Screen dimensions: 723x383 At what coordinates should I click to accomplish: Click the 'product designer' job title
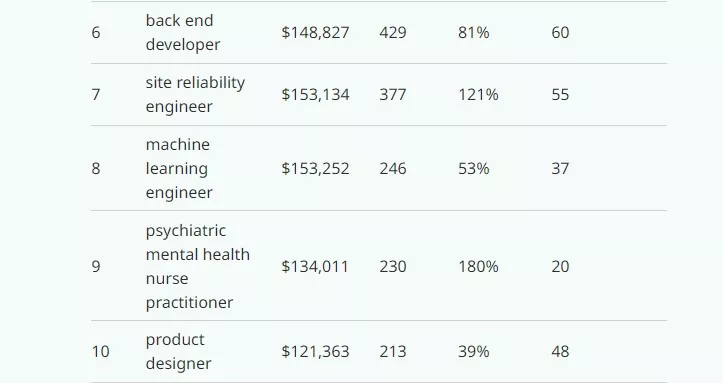(x=178, y=351)
